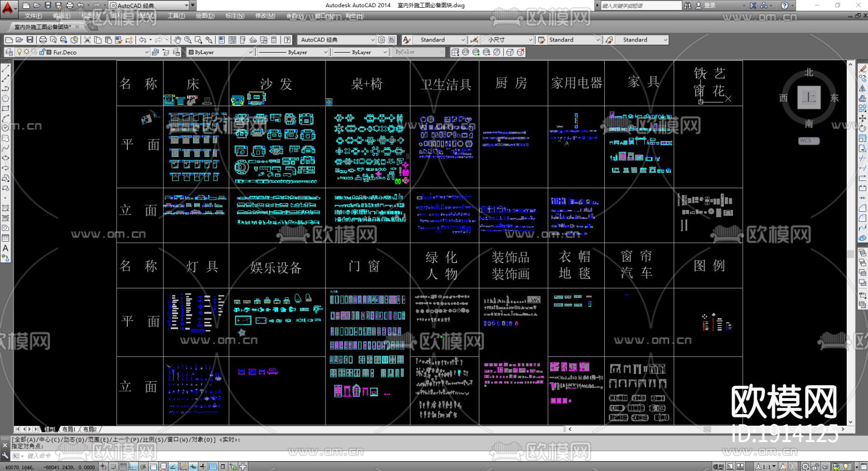Click the Dimension Style icon

(x=475, y=40)
